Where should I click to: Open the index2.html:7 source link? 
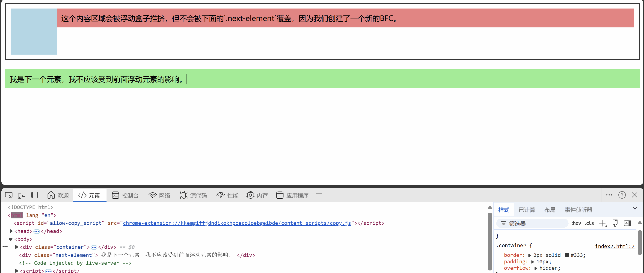pyautogui.click(x=615, y=246)
